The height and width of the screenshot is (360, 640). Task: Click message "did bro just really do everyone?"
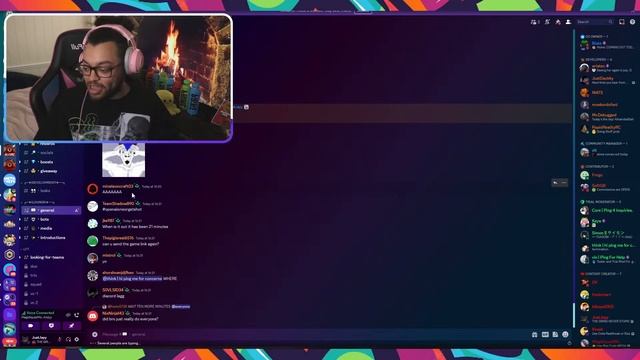tap(130, 319)
